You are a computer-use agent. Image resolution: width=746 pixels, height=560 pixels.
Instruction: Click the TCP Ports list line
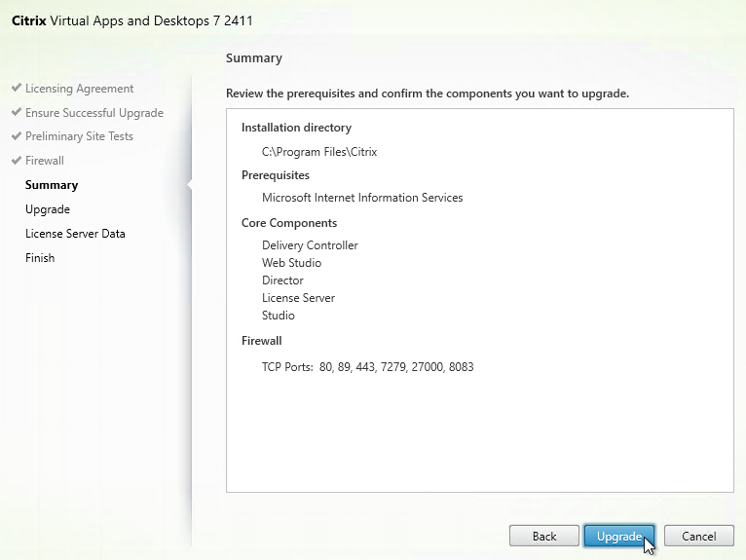(368, 367)
